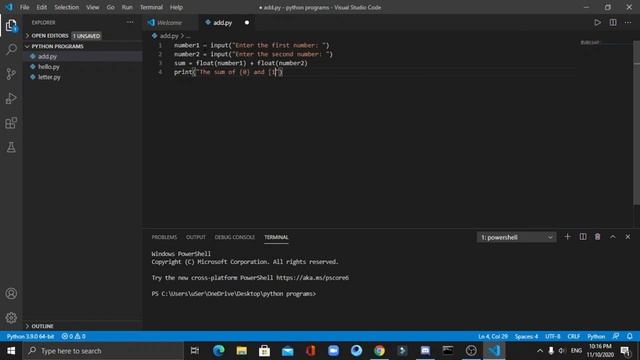Select Python 3.9.0 64-bit interpreter

tap(30, 336)
